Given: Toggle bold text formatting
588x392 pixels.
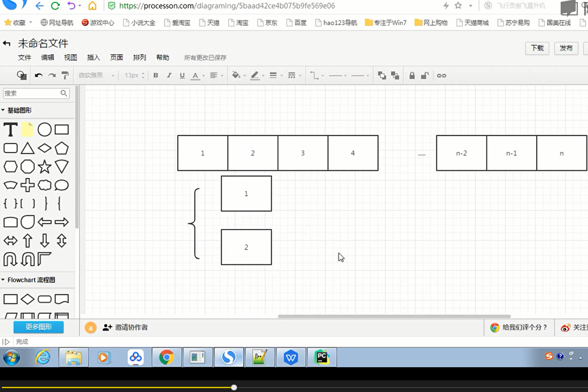Looking at the screenshot, I should [155, 76].
